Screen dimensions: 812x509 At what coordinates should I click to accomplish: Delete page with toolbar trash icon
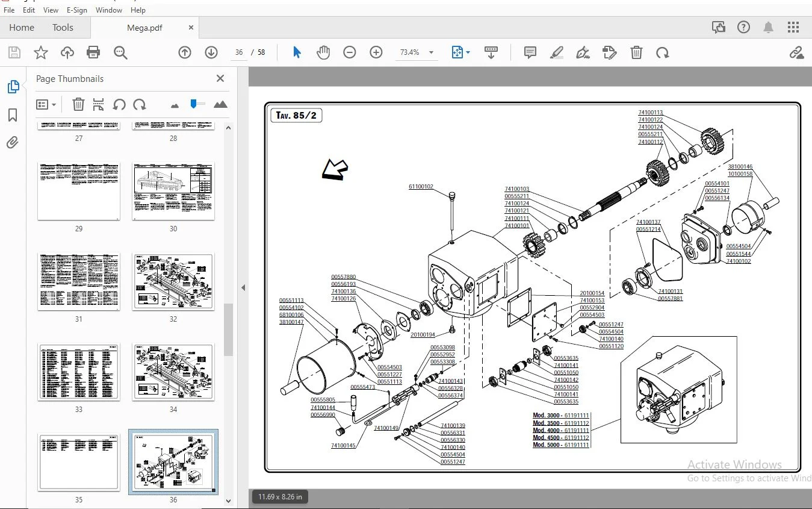636,52
